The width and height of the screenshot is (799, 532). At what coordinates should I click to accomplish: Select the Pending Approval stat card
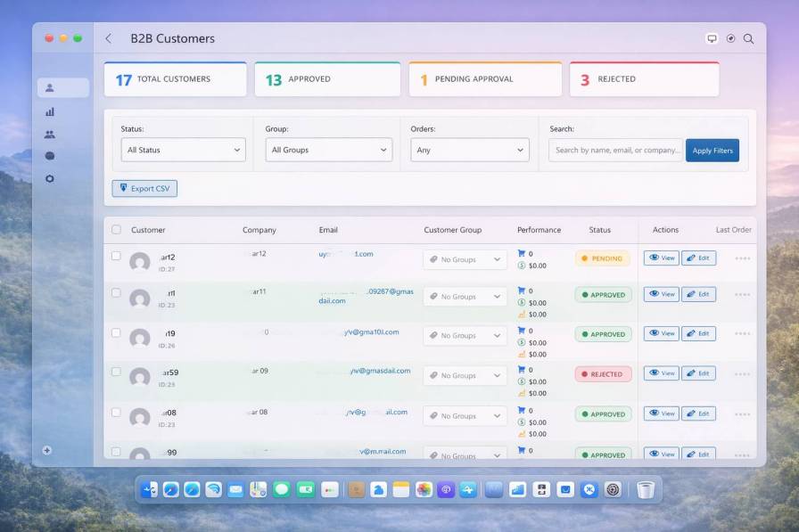[485, 79]
